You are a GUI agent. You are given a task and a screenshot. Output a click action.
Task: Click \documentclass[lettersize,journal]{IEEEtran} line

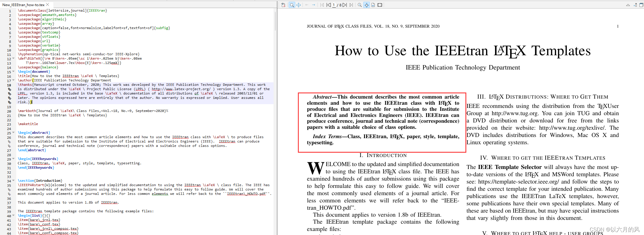(62, 10)
